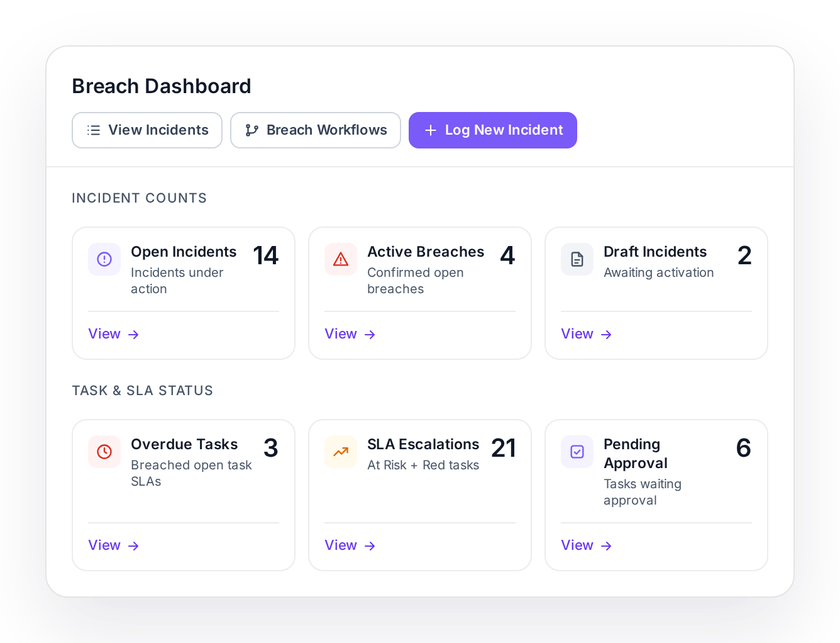Click the arrow next to SLA Escalations View
The image size is (840, 643).
click(x=370, y=546)
